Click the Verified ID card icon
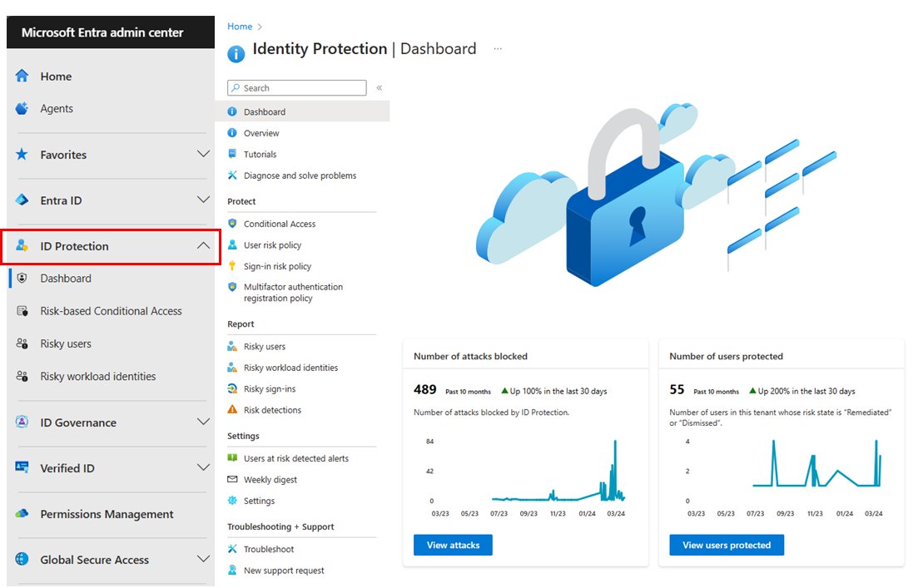Screen dimensions: 918x588 [22, 467]
